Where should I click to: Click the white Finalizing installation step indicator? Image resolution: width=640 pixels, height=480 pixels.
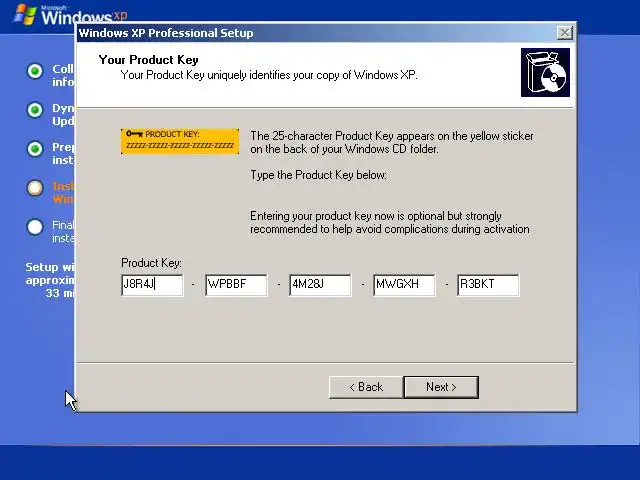[x=35, y=227]
